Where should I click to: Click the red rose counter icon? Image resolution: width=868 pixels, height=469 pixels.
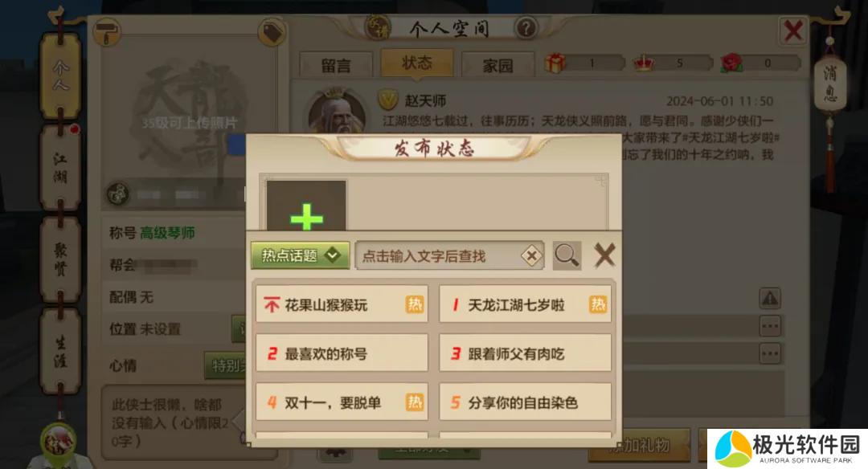[x=732, y=63]
